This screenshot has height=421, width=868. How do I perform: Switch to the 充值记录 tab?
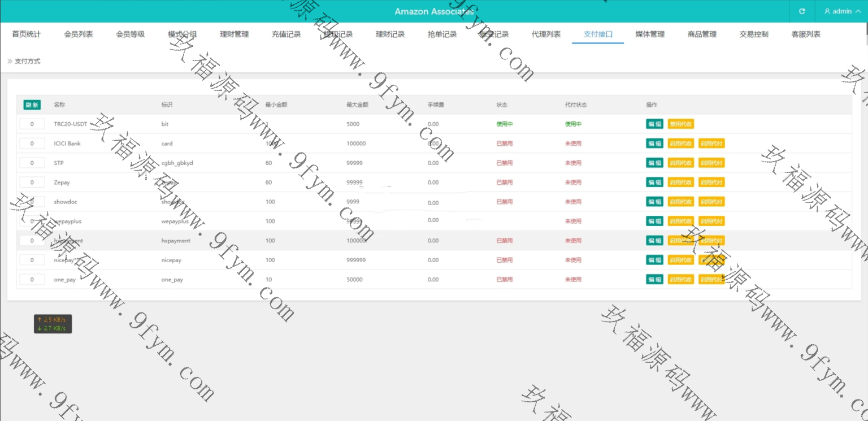click(286, 34)
